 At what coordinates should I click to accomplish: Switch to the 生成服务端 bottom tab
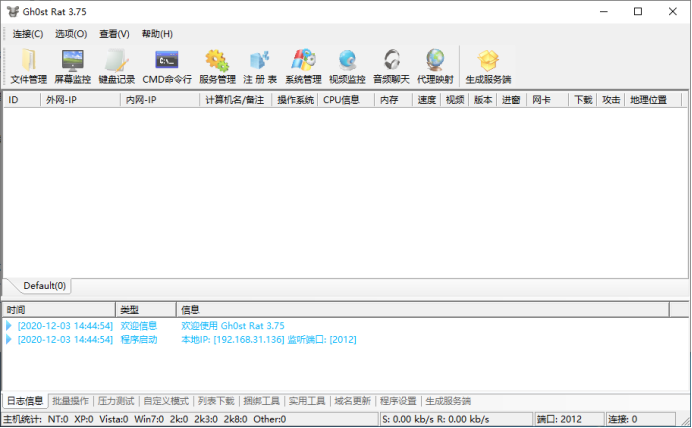[448, 401]
